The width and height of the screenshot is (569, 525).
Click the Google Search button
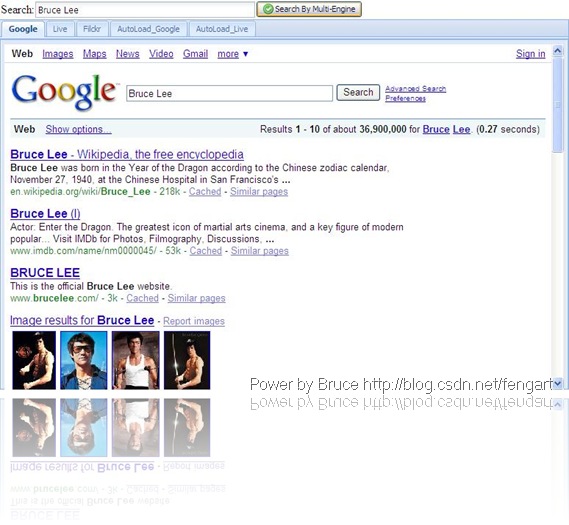coord(358,93)
